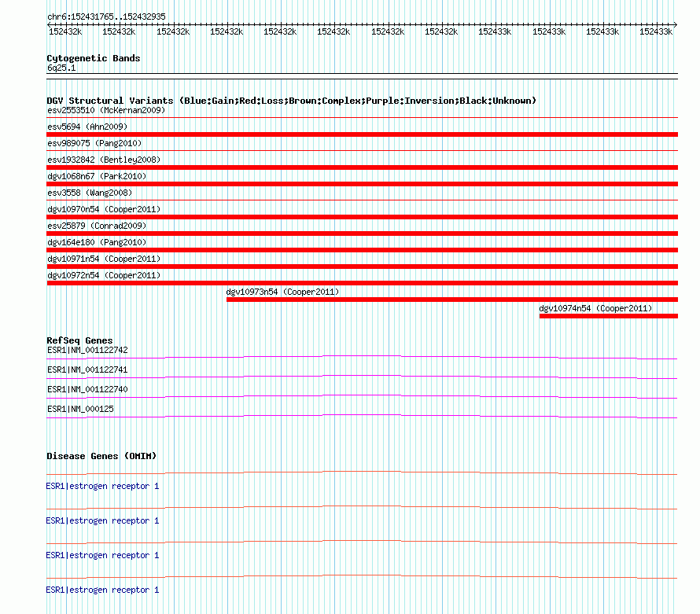This screenshot has height=614, width=700.
Task: Select the red bar under dgv10970n54
Action: 362,217
